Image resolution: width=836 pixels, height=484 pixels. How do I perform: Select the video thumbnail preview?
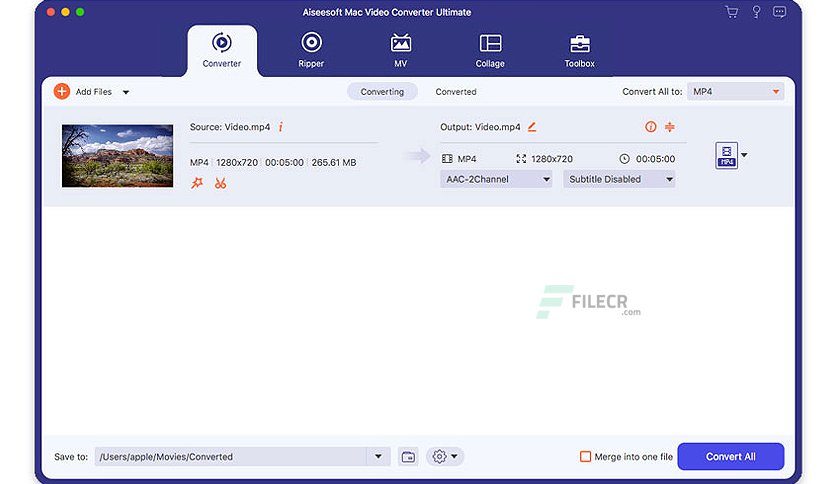[x=117, y=156]
